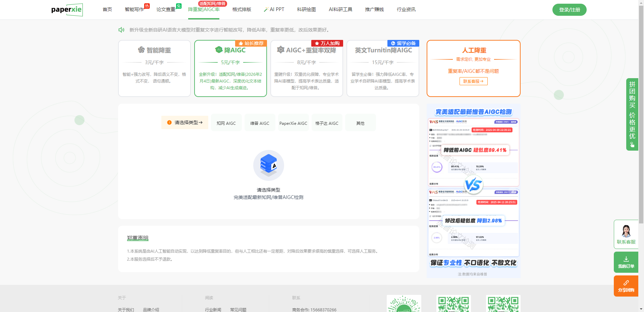644x312 pixels.
Task: Click the 降AIGC green hexagon icon
Action: coord(219,50)
